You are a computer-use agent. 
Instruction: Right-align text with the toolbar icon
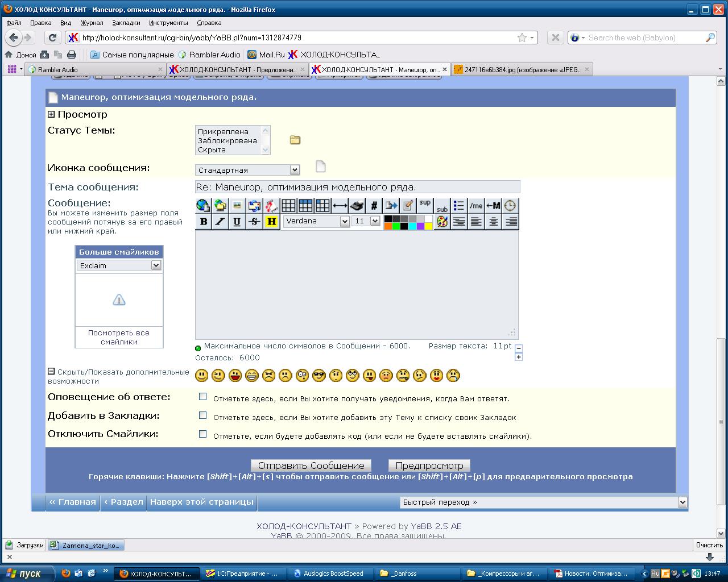pyautogui.click(x=511, y=222)
